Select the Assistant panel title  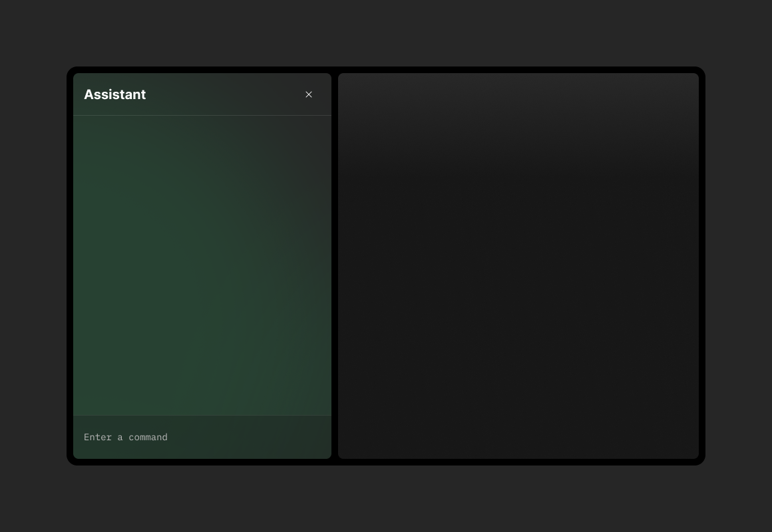(x=114, y=94)
